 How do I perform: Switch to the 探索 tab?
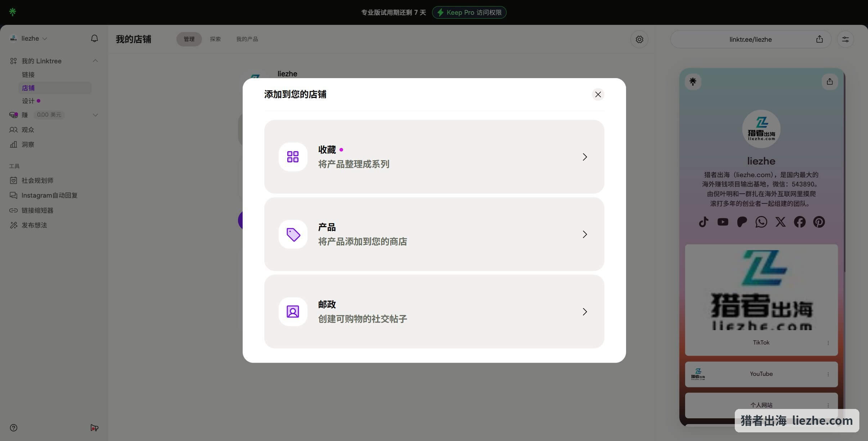pos(215,39)
